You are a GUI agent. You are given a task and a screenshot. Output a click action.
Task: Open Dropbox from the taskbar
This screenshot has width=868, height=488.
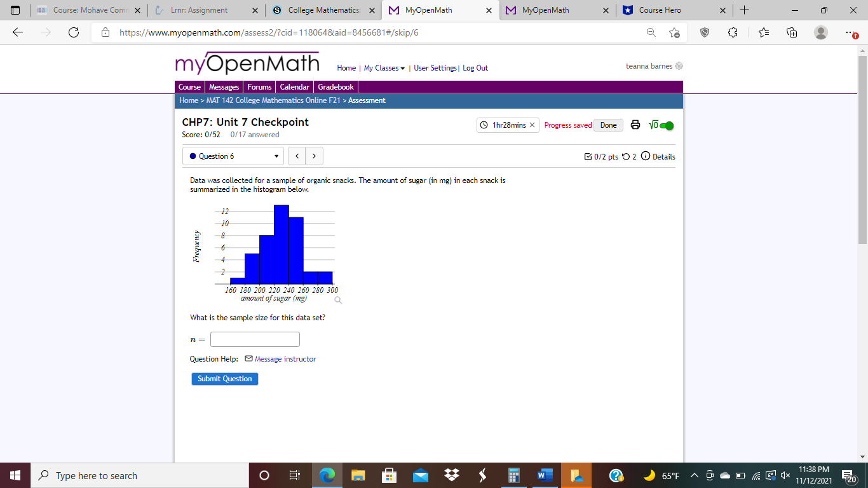pos(451,475)
